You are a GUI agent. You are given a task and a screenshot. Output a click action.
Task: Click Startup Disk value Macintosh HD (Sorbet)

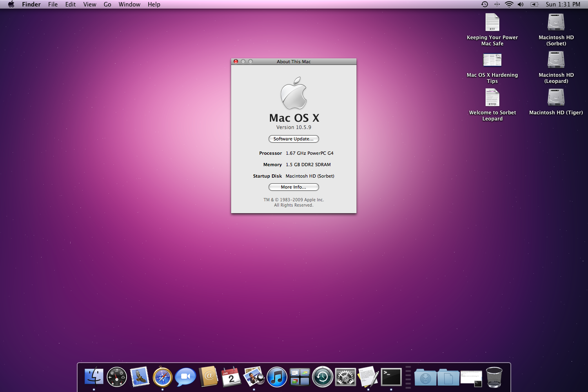pos(310,176)
